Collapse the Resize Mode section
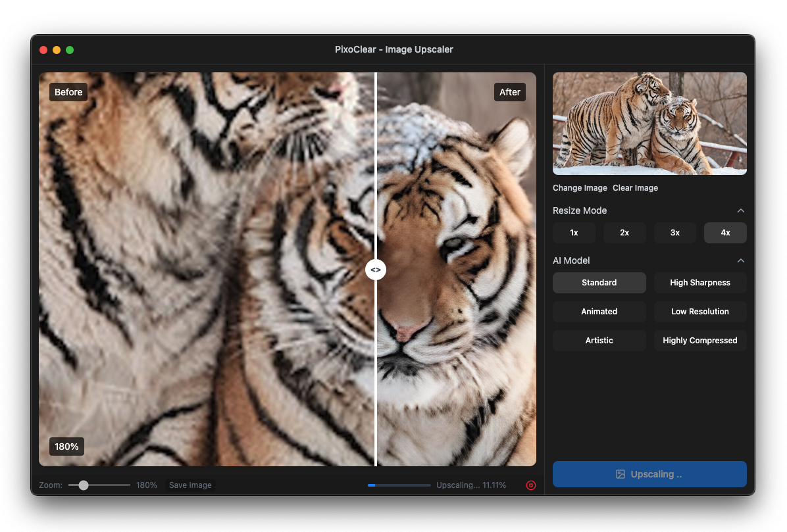The height and width of the screenshot is (532, 787). [x=741, y=210]
